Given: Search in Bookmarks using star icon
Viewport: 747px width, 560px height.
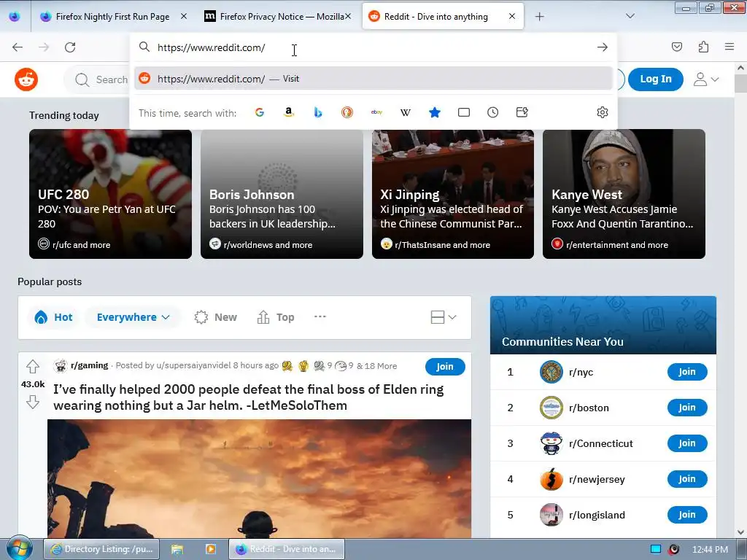Looking at the screenshot, I should click(x=435, y=112).
